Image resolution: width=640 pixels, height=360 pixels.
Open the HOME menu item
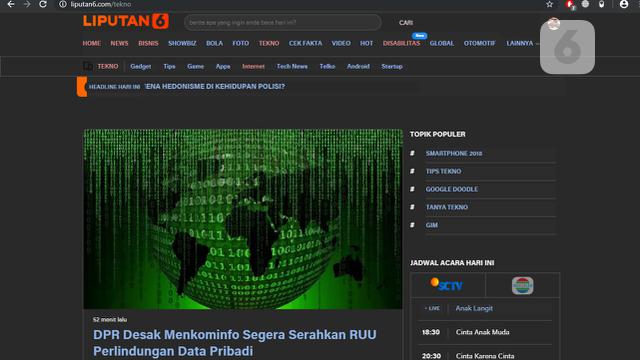click(x=91, y=43)
